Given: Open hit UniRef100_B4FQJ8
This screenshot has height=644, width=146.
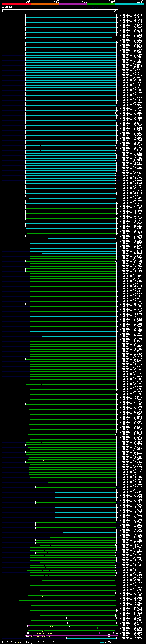Looking at the screenshot, I should coord(131,608).
